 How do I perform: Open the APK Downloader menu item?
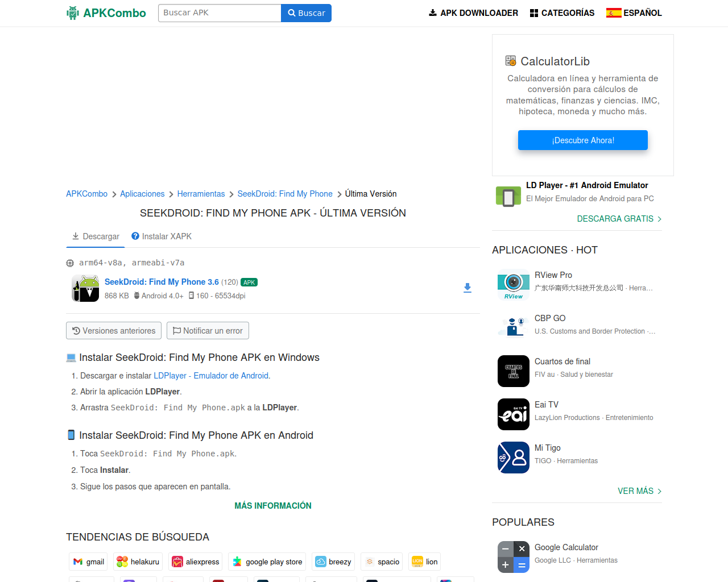coord(473,13)
